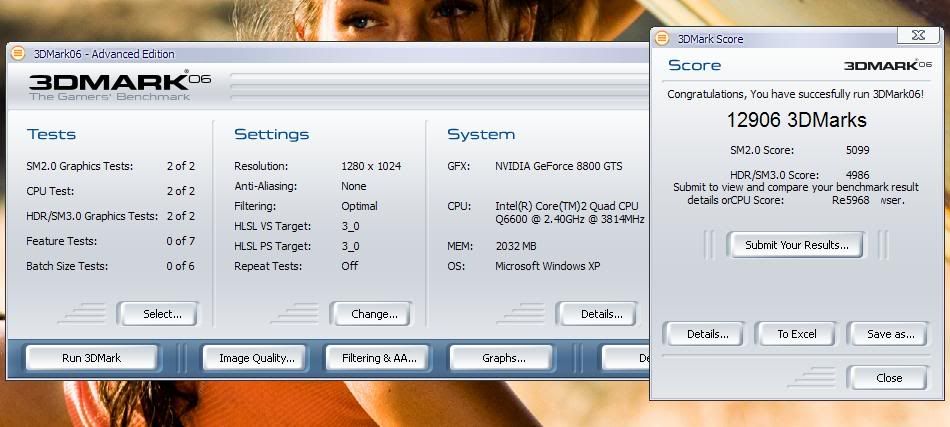Image resolution: width=950 pixels, height=427 pixels.
Task: Click CPU Test count 2 of 2
Action: 181,191
